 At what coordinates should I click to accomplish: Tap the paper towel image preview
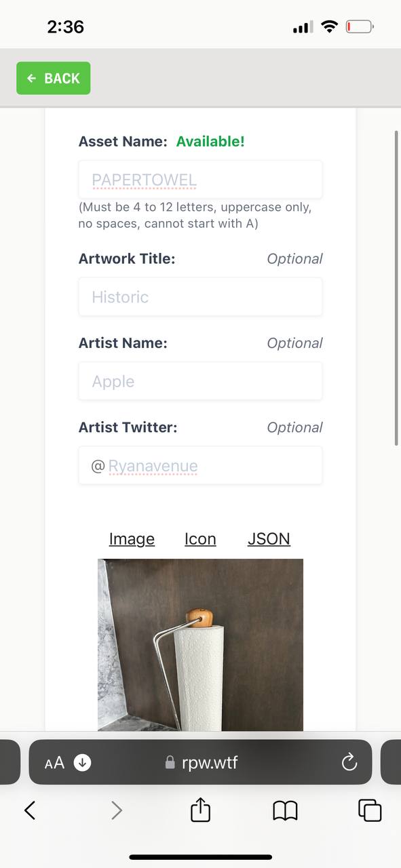click(x=200, y=645)
